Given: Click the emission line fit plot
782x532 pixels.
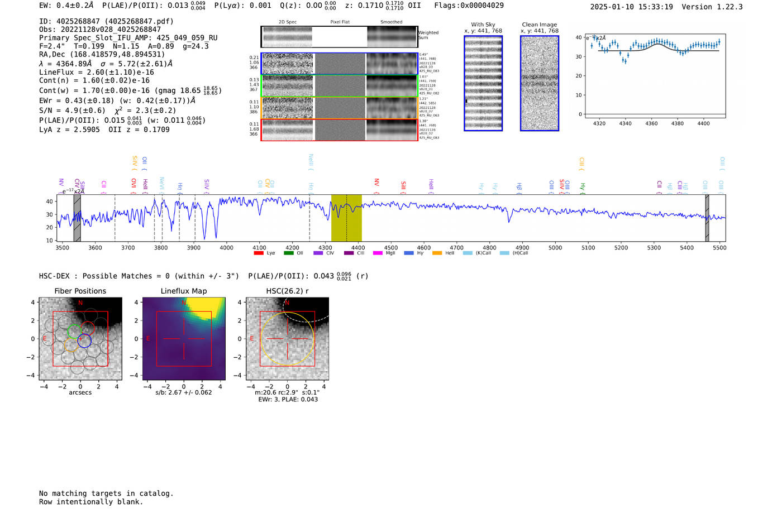Looking at the screenshot, I should point(655,76).
